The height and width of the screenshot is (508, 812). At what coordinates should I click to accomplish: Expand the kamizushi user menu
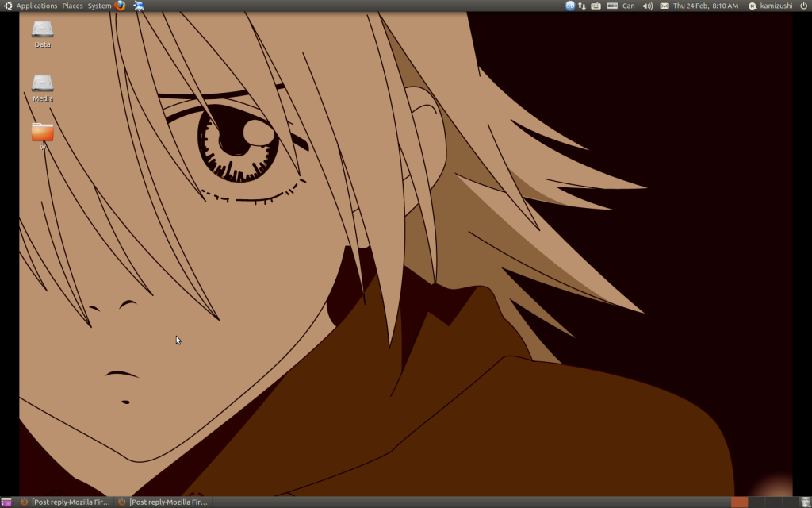click(x=770, y=6)
